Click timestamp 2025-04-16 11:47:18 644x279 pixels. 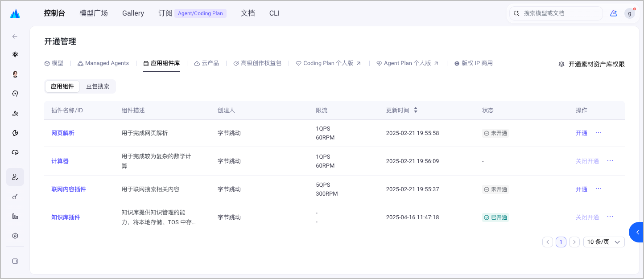click(x=413, y=217)
